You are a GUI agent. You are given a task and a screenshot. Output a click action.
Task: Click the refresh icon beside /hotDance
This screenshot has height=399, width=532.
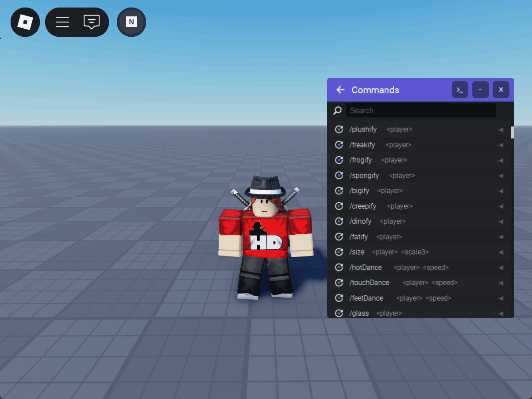point(339,267)
